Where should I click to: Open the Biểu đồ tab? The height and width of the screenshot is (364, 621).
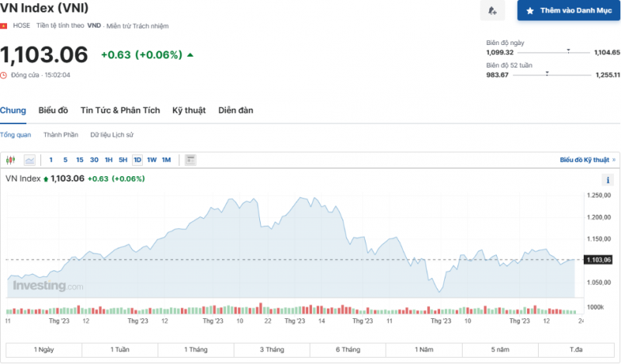click(x=54, y=110)
